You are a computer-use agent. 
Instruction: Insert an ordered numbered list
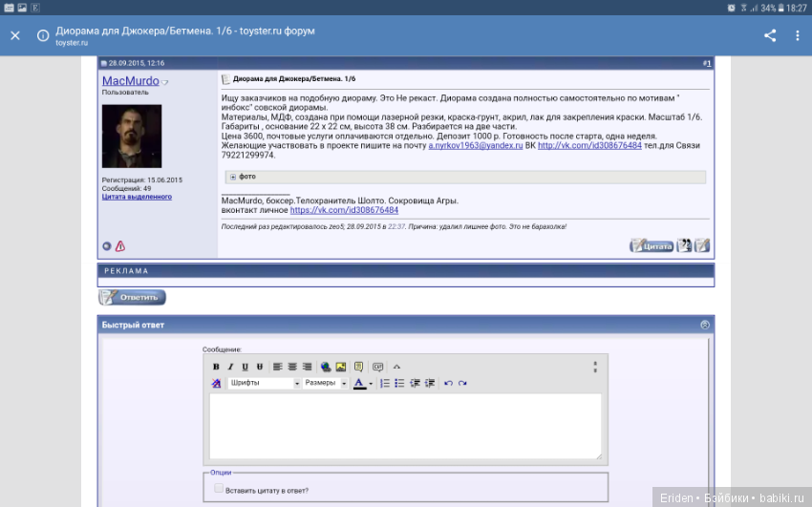click(x=385, y=383)
